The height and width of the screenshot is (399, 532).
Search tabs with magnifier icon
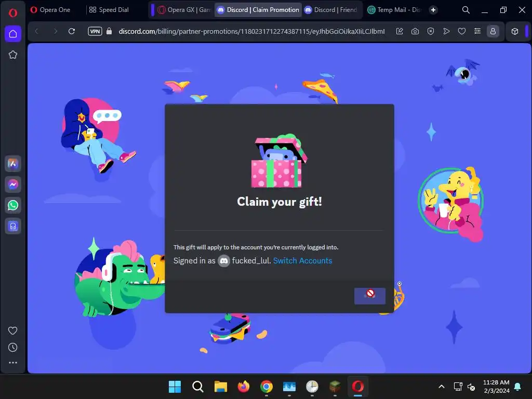pos(466,10)
